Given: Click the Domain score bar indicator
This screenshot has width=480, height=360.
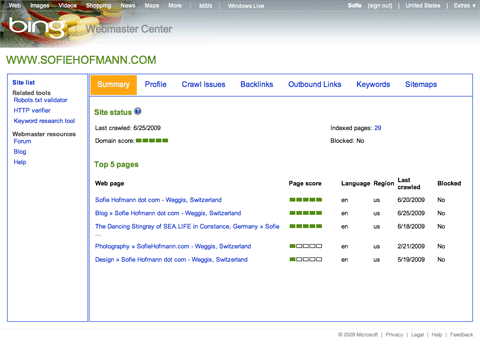Looking at the screenshot, I should pyautogui.click(x=152, y=141).
